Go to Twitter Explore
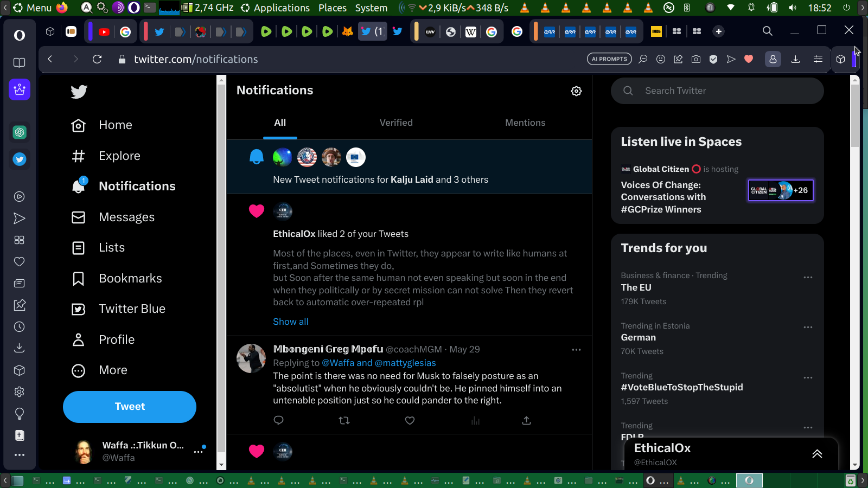Viewport: 868px width, 488px height. [x=106, y=156]
